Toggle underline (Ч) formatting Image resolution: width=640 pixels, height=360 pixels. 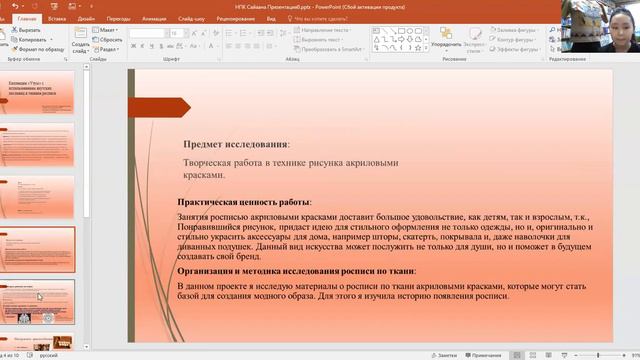[x=152, y=46]
